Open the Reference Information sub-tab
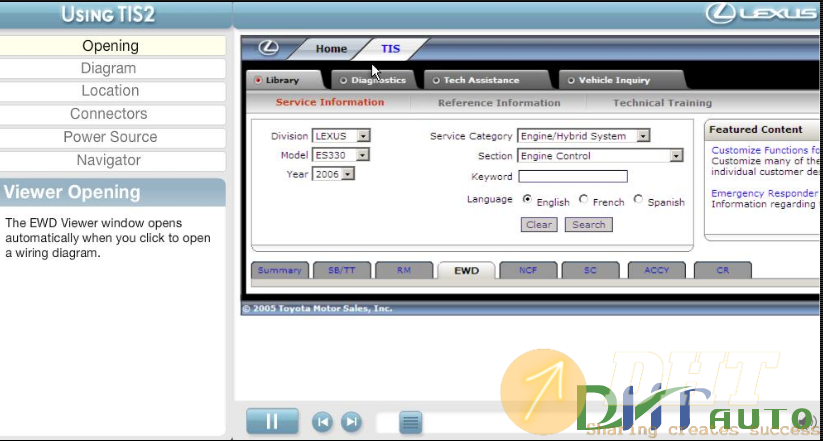The width and height of the screenshot is (823, 441). (x=499, y=103)
